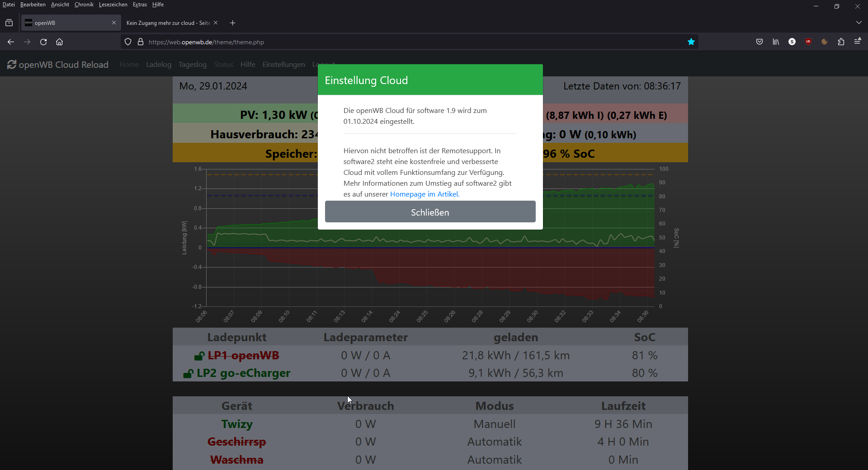
Task: Save the page to Pocket
Action: point(759,42)
